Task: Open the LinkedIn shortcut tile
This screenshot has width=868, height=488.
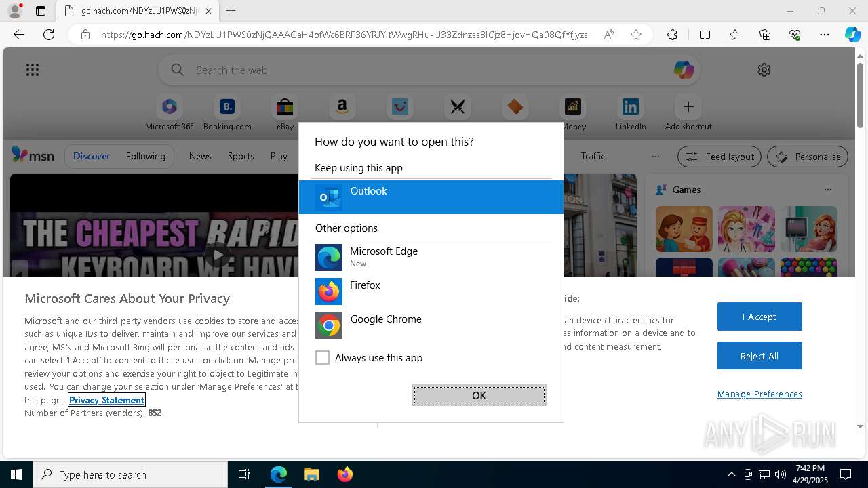Action: 631,113
